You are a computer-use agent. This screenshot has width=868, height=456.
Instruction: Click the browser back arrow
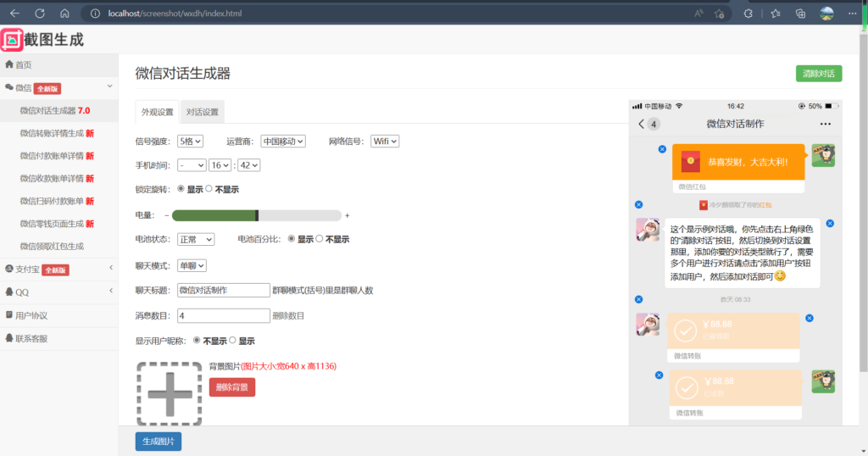pos(15,14)
